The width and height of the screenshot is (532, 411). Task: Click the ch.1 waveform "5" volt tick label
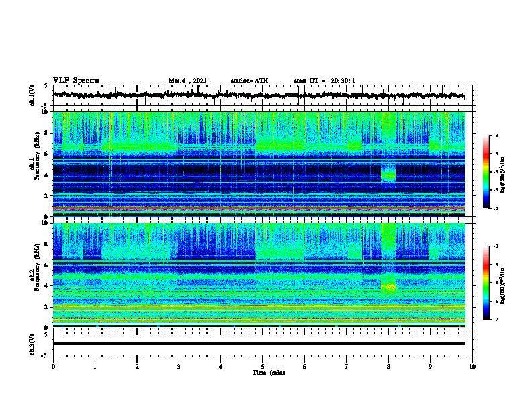coord(47,85)
